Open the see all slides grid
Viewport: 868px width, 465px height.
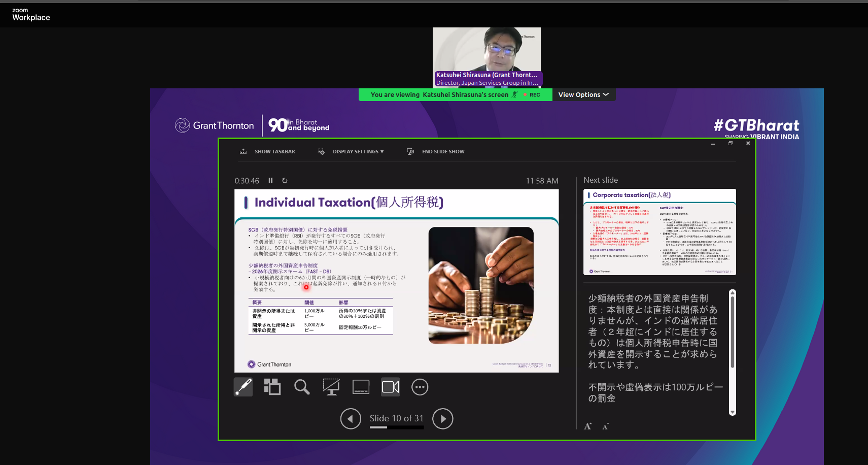[x=272, y=387]
